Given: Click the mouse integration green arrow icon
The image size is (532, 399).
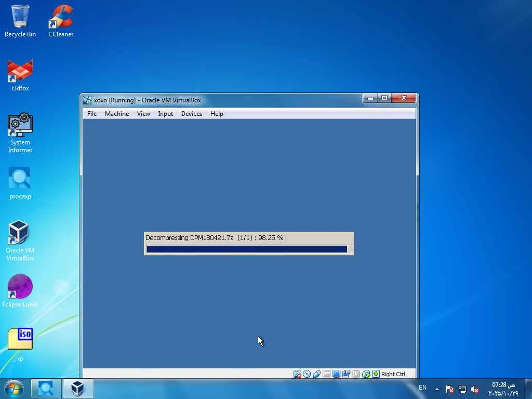Looking at the screenshot, I should [376, 374].
